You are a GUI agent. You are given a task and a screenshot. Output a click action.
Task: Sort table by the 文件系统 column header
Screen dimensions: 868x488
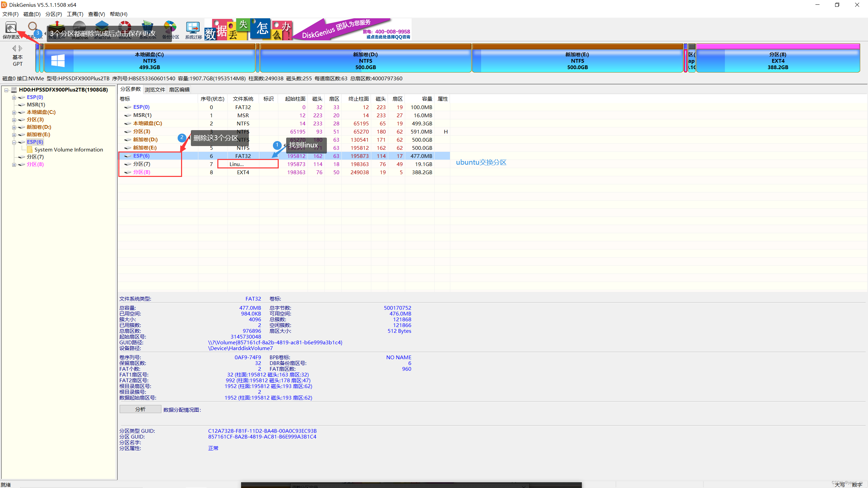[x=243, y=99]
